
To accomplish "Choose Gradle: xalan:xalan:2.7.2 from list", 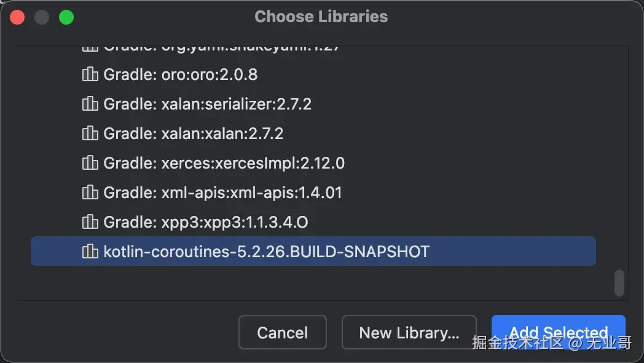I will pos(193,134).
